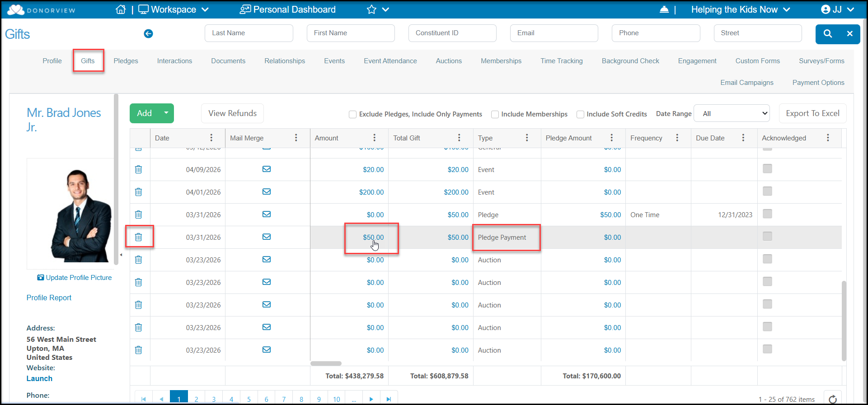Open mail merge envelope for 04/01/2026 gift
The image size is (868, 405).
click(267, 191)
